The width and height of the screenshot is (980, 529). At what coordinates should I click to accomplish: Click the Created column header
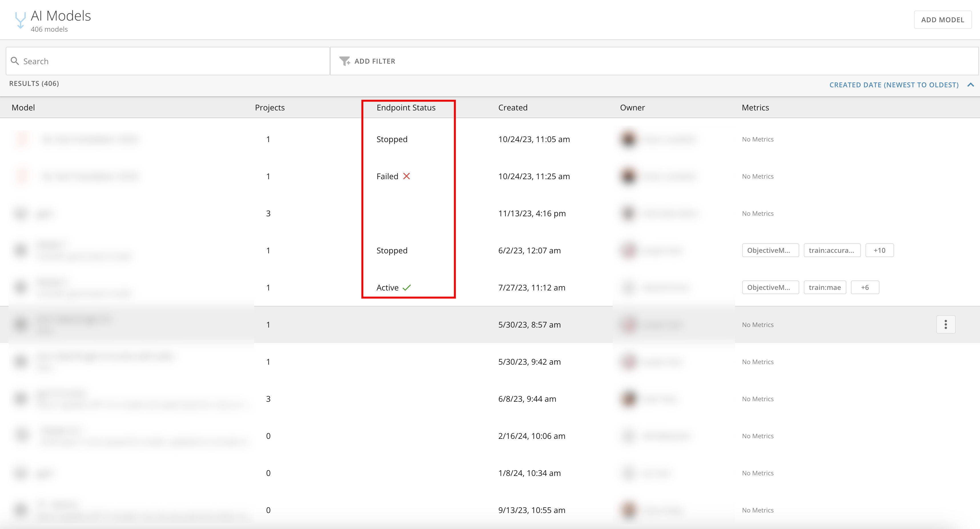[513, 108]
